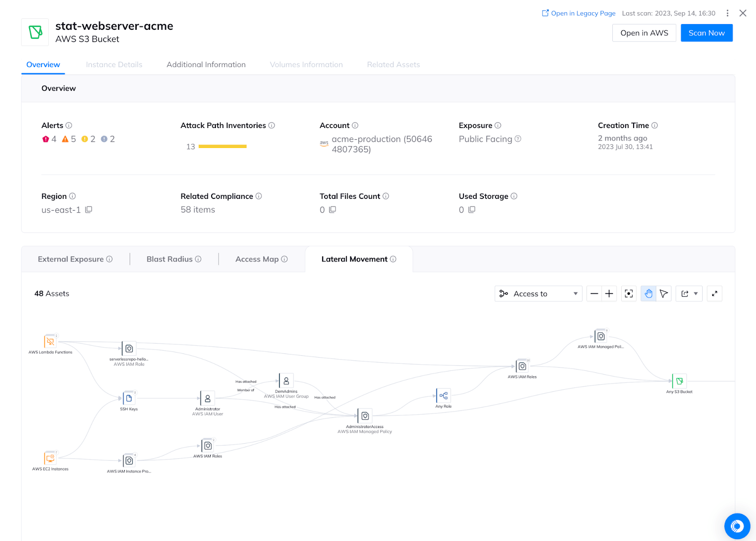Expand graph to fullscreen view
The height and width of the screenshot is (541, 756).
714,294
